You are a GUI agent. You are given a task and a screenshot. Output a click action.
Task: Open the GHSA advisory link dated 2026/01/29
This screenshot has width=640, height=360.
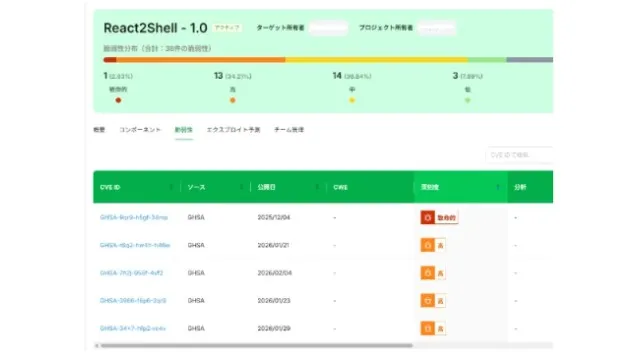133,329
